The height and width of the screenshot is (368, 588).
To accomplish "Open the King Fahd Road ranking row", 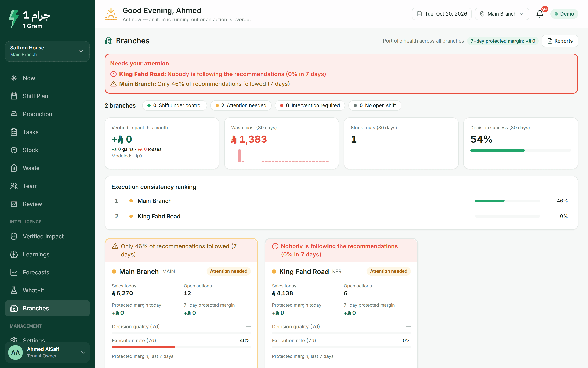I will (x=341, y=216).
